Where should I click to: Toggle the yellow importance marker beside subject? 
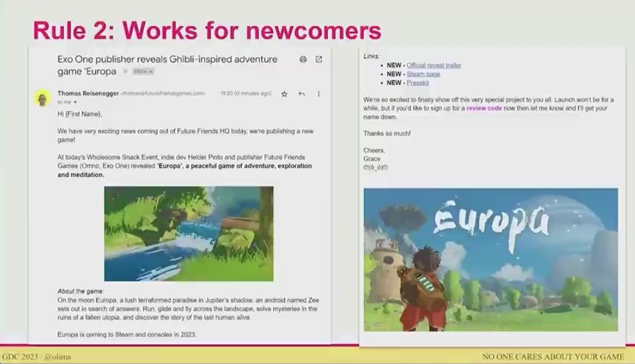click(125, 71)
